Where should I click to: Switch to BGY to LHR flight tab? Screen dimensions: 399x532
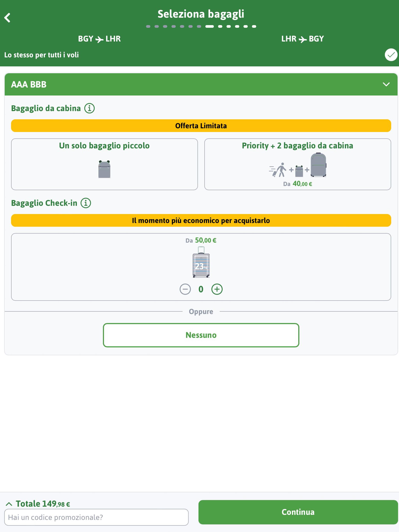point(99,39)
